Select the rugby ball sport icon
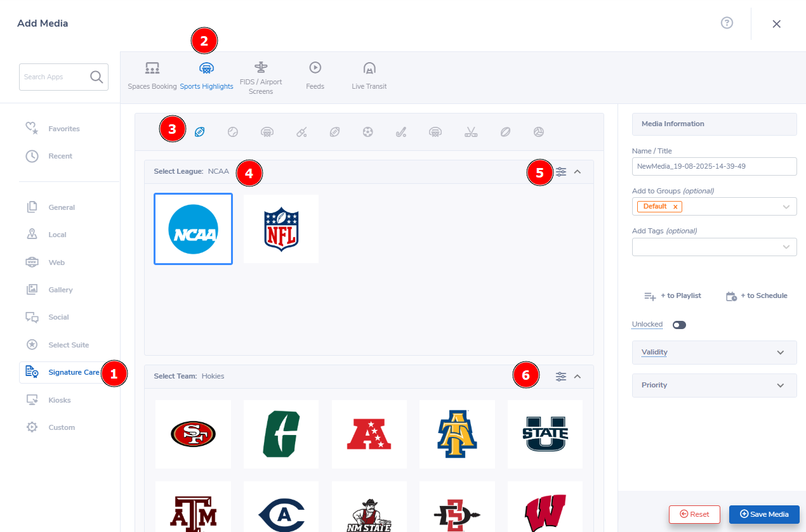Viewport: 806px width, 532px height. point(505,132)
